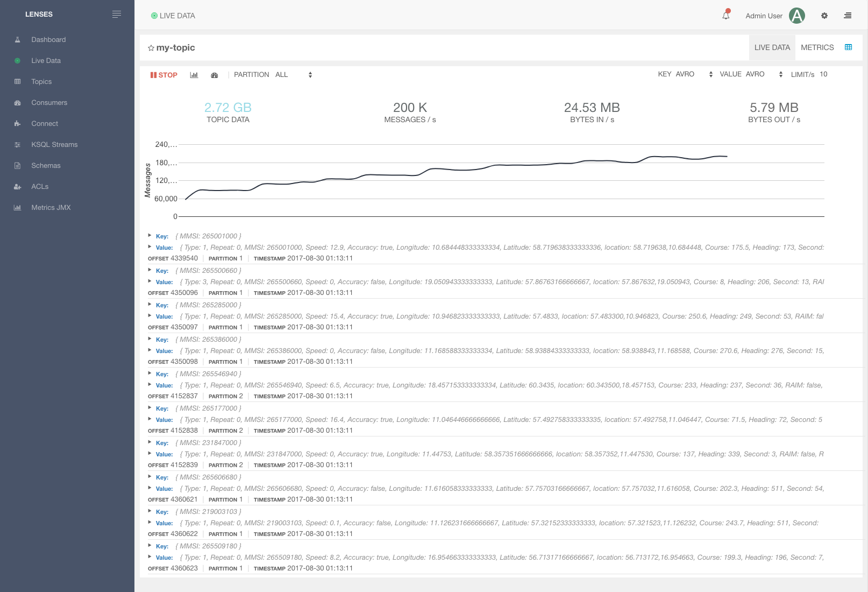Click offset 4360623 text
This screenshot has height=592, width=868.
(184, 568)
